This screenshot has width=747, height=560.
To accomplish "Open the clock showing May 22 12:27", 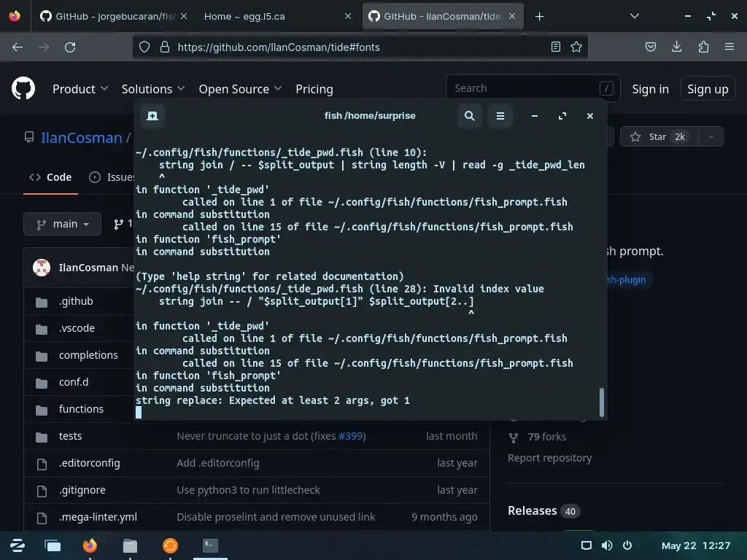I will click(695, 545).
